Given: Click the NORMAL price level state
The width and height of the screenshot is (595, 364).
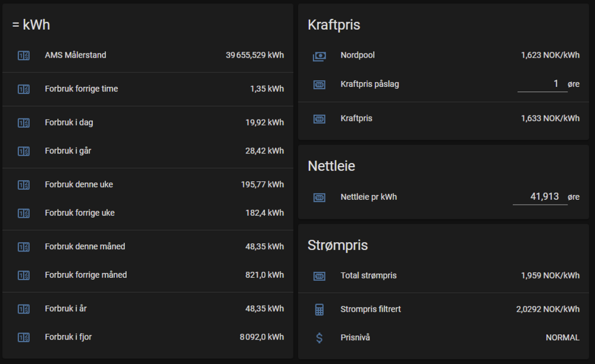Looking at the screenshot, I should click(x=562, y=338).
